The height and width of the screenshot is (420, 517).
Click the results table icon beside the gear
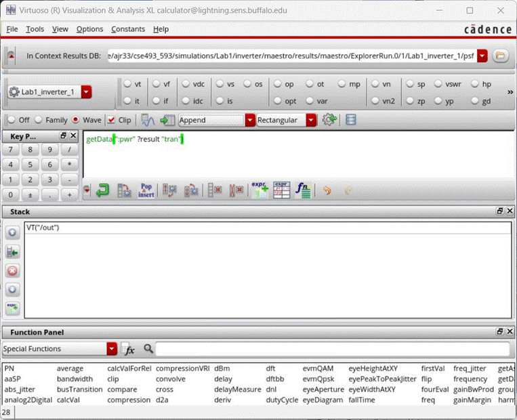tap(350, 120)
